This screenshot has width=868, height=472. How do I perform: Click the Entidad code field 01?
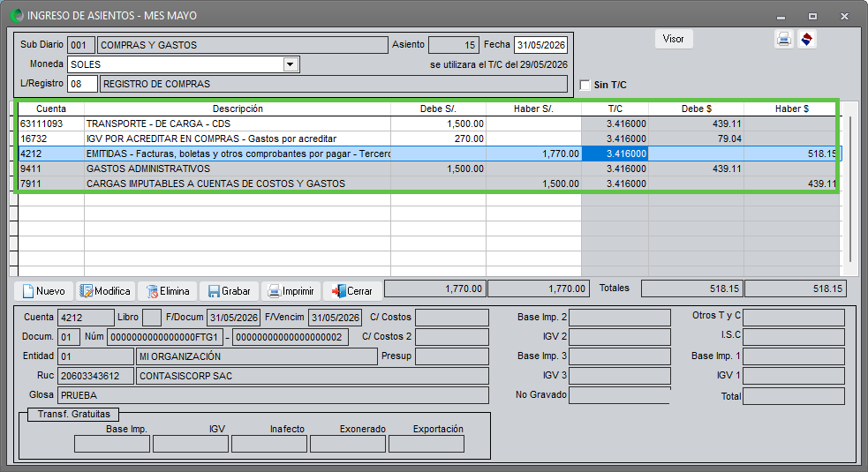(95, 356)
